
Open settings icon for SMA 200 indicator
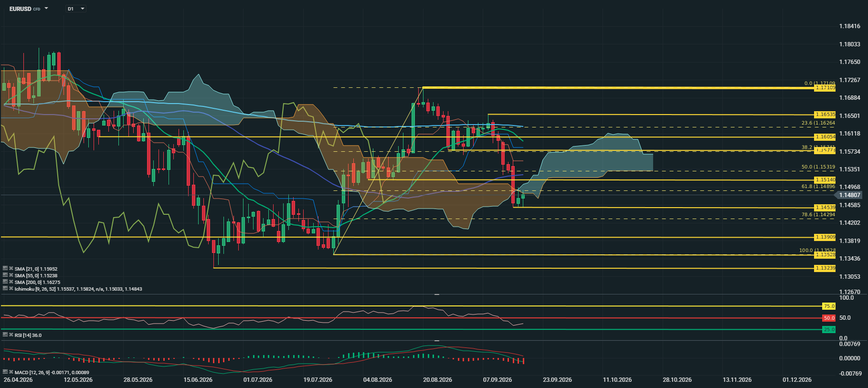click(x=5, y=282)
